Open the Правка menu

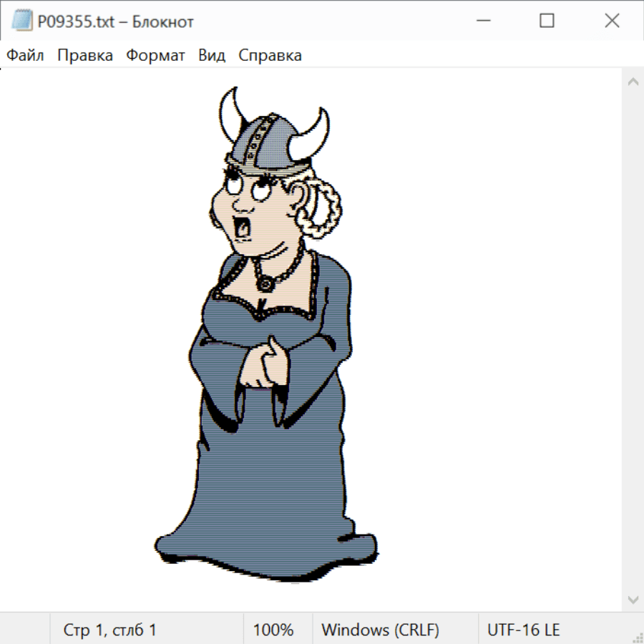tap(85, 56)
